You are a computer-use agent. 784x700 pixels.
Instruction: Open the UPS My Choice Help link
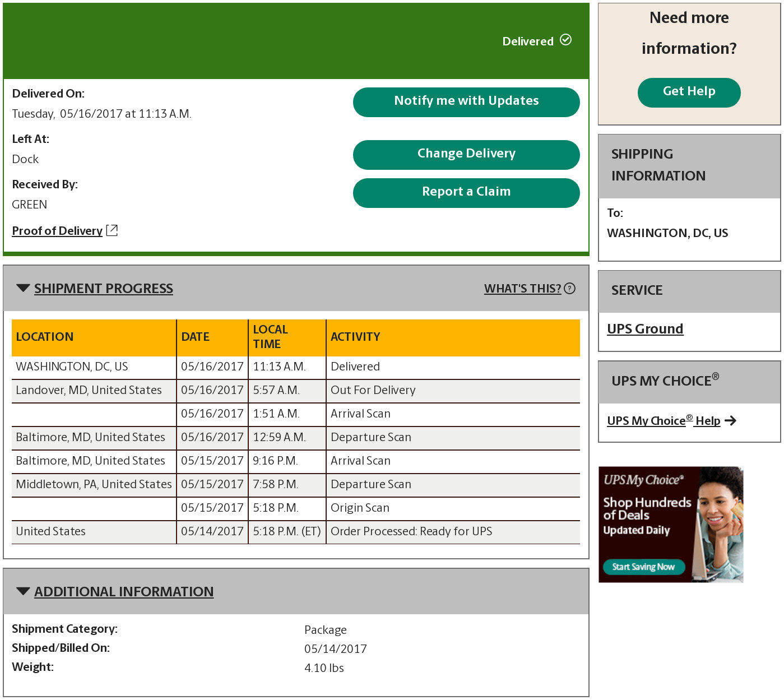tap(664, 421)
